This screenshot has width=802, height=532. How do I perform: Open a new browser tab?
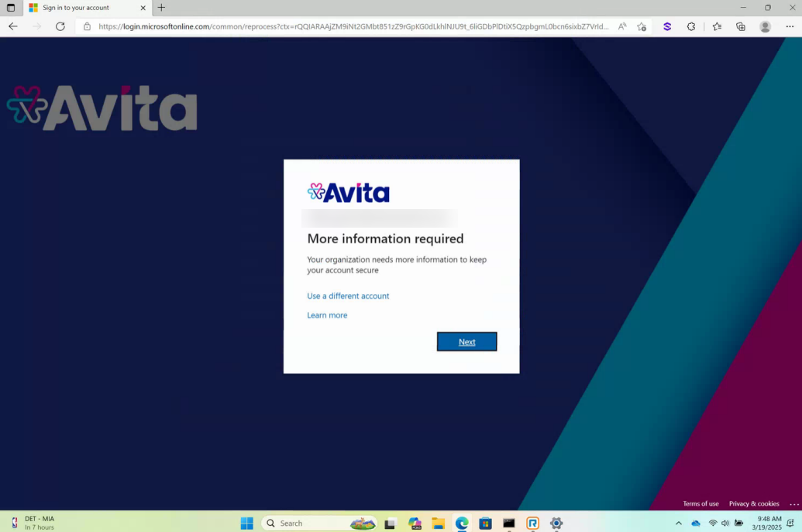click(x=161, y=8)
